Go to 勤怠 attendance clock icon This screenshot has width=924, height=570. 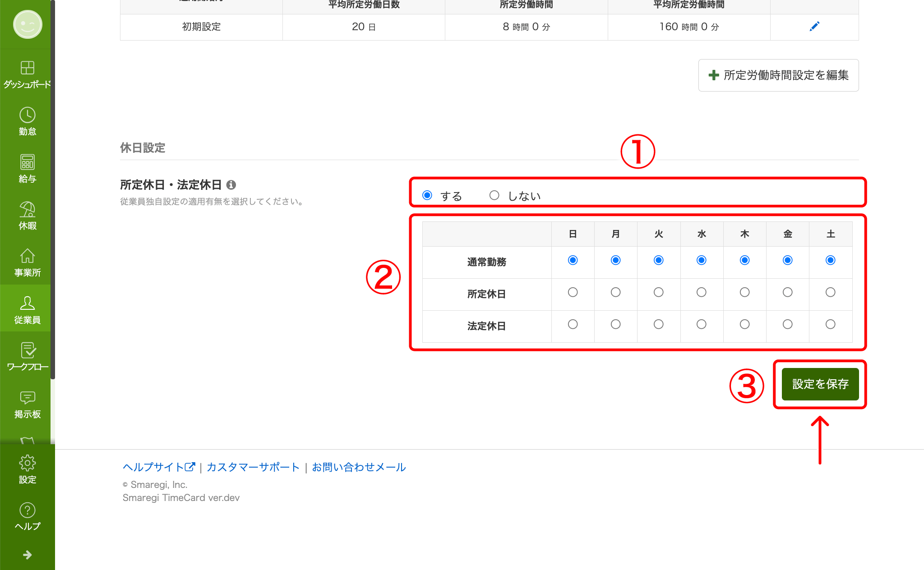coord(27,115)
